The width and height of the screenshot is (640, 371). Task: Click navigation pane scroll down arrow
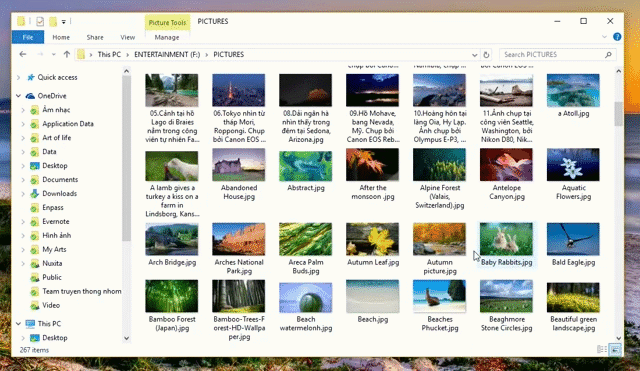tap(126, 338)
